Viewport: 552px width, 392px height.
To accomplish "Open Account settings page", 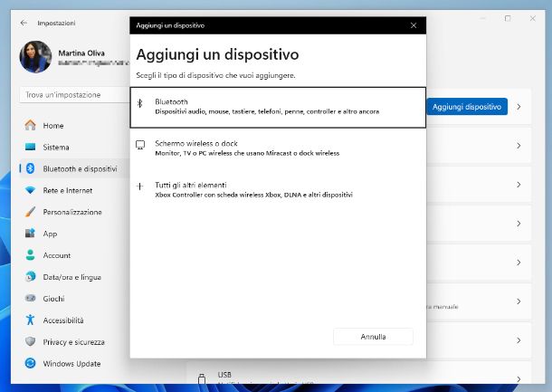I will (x=57, y=255).
